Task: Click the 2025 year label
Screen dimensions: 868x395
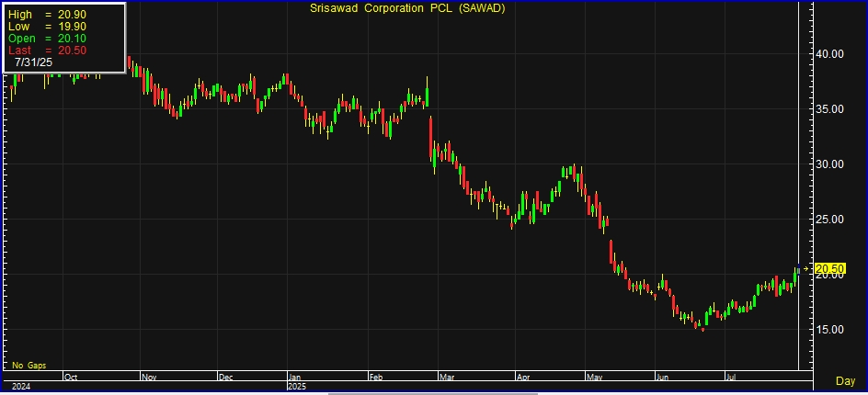Action: [298, 386]
